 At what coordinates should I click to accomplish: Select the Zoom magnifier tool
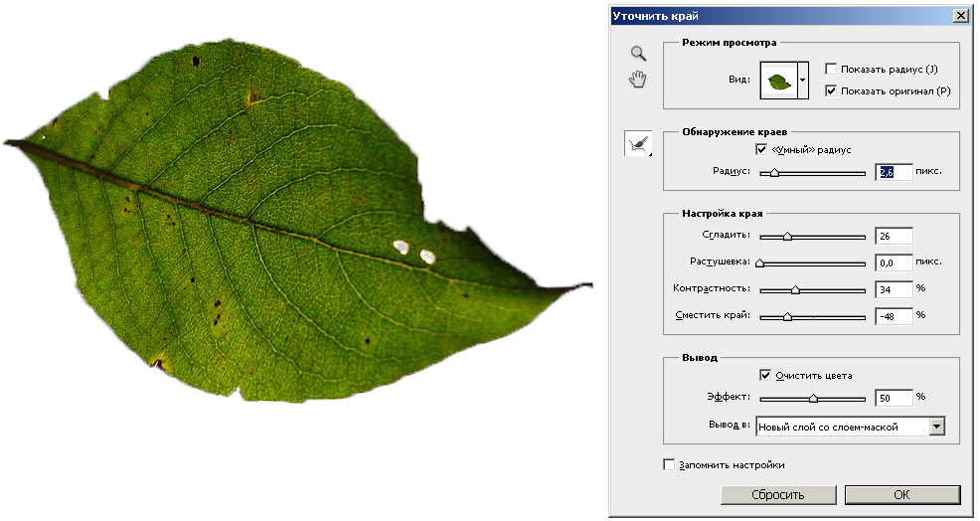pos(638,53)
